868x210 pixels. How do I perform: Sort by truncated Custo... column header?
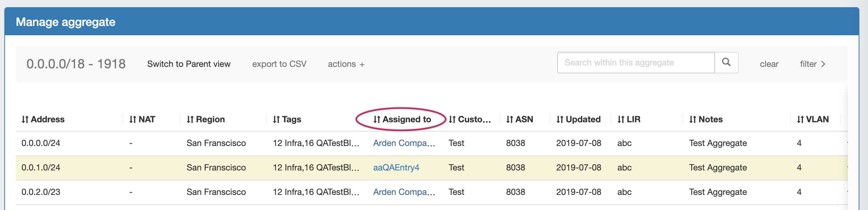click(x=470, y=119)
